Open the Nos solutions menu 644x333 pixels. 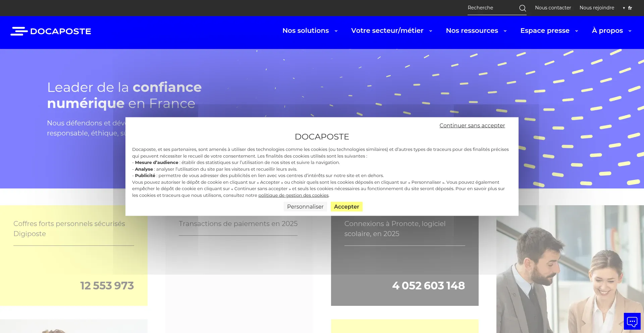point(305,31)
